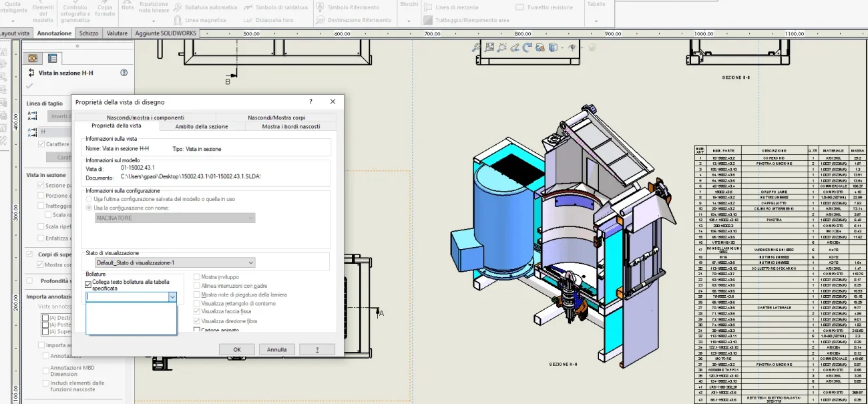The height and width of the screenshot is (404, 868).
Task: Enable Mostra inviluppo checkbox
Action: tap(197, 276)
